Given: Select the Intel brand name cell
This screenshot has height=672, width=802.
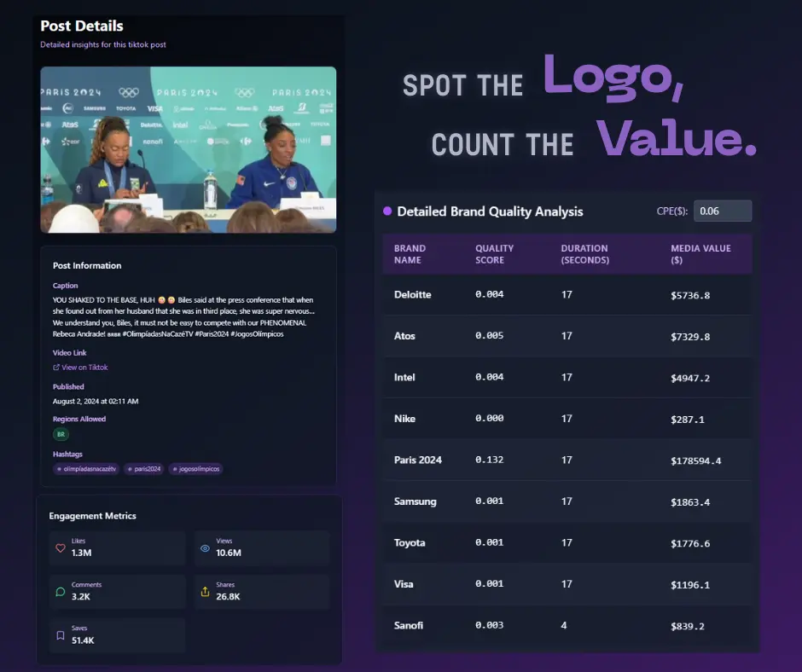Looking at the screenshot, I should (404, 378).
